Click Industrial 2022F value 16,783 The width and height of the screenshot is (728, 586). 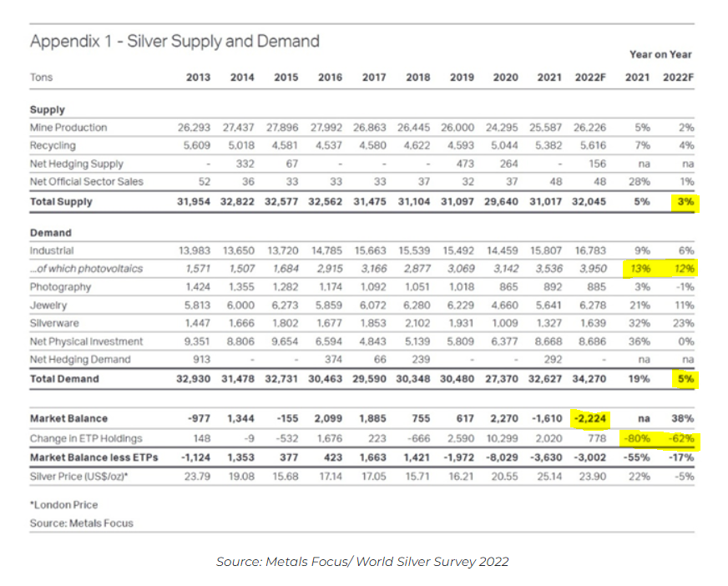(590, 250)
